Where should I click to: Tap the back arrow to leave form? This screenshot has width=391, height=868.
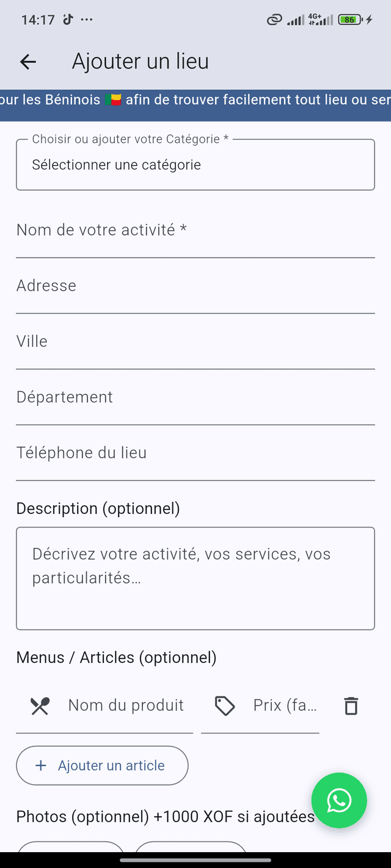point(28,62)
